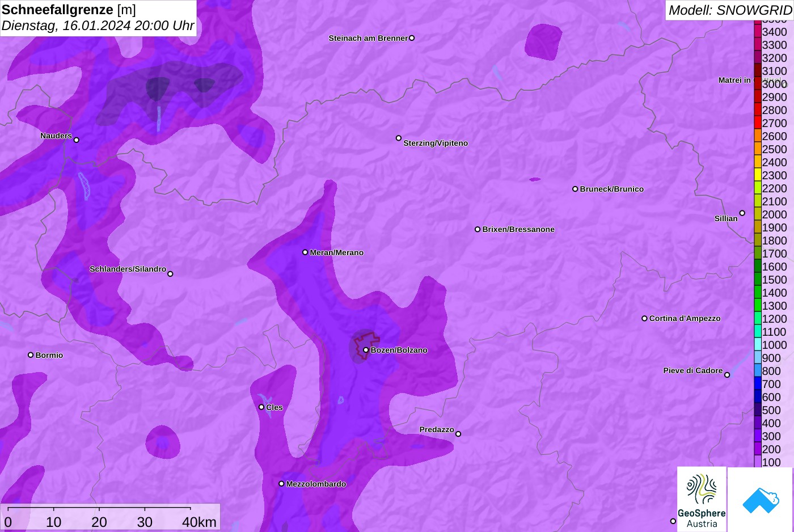Click the date 'Dienstag, 16.01.2024 20:00 Uhr'

pos(98,26)
